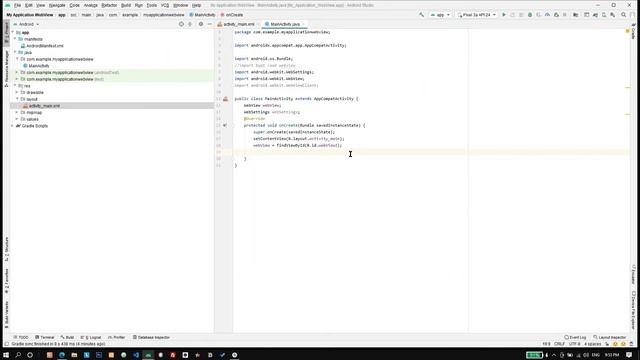
Task: Click the UTF-8 encoding in status bar
Action: pos(574,344)
